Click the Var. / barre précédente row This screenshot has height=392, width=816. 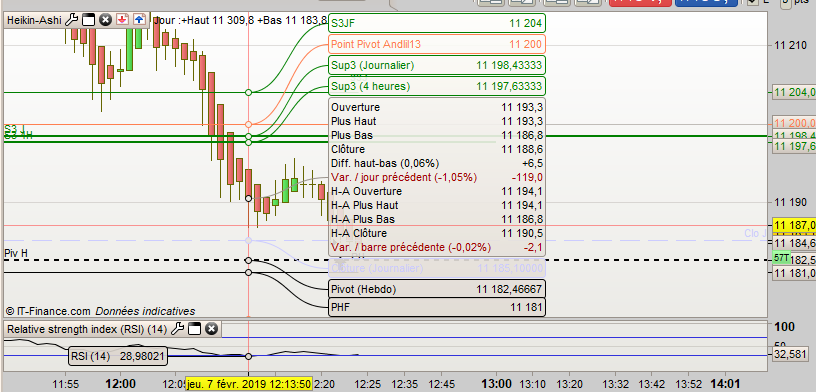437,247
